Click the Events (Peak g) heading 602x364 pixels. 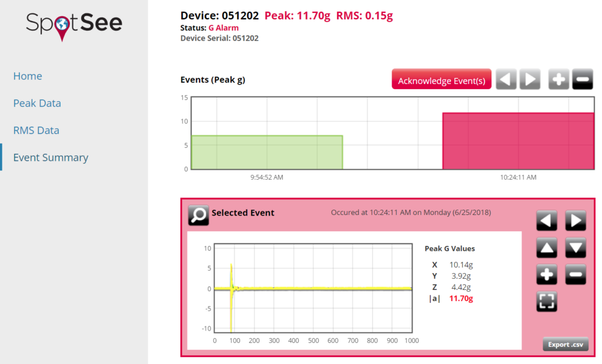click(213, 80)
